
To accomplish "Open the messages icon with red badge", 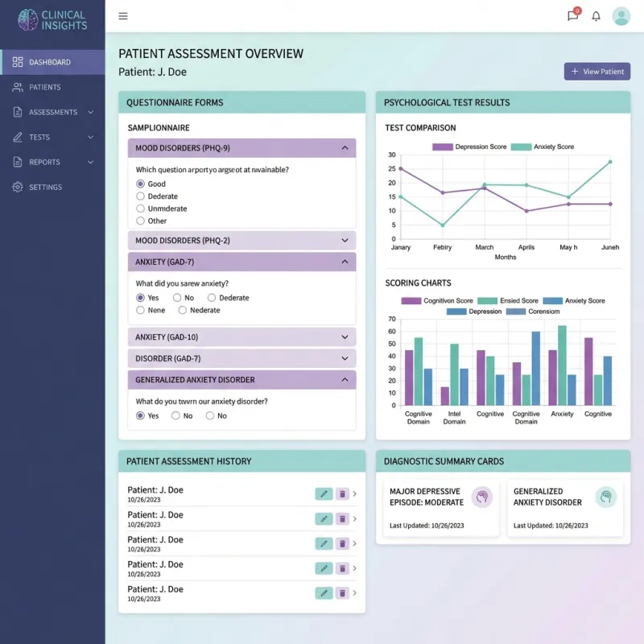I will (572, 16).
